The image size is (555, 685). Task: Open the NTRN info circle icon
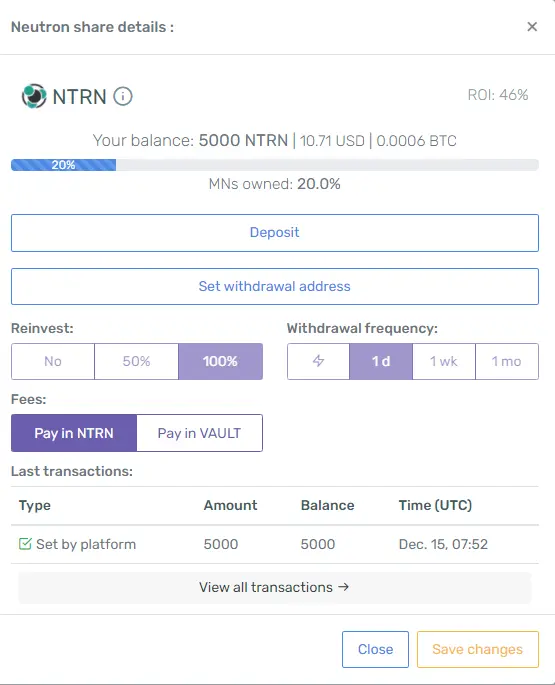[x=123, y=96]
